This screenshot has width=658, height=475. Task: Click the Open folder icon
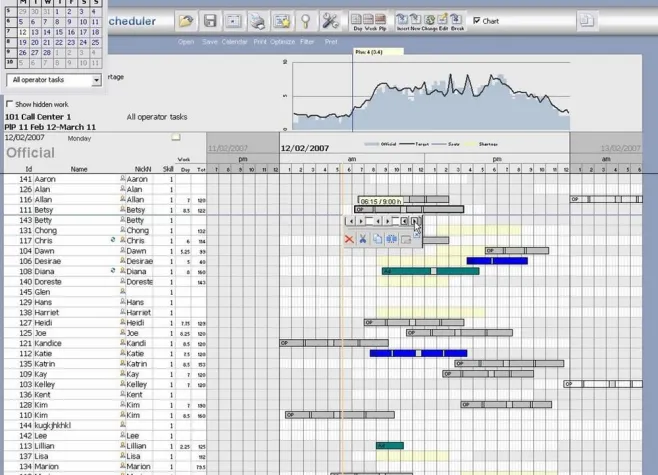pos(186,21)
